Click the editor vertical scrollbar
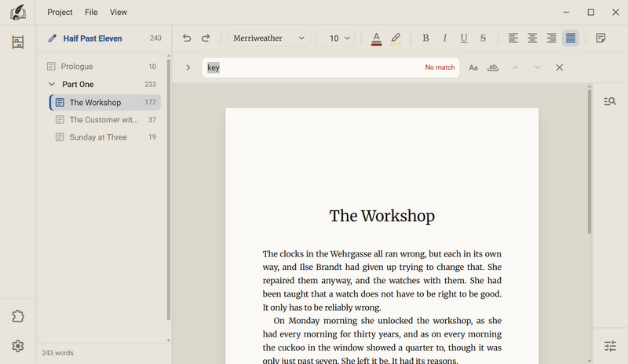 [590, 160]
